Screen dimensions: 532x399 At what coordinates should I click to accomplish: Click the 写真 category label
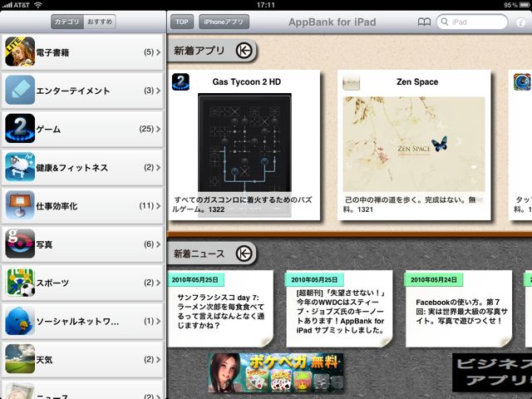point(44,244)
